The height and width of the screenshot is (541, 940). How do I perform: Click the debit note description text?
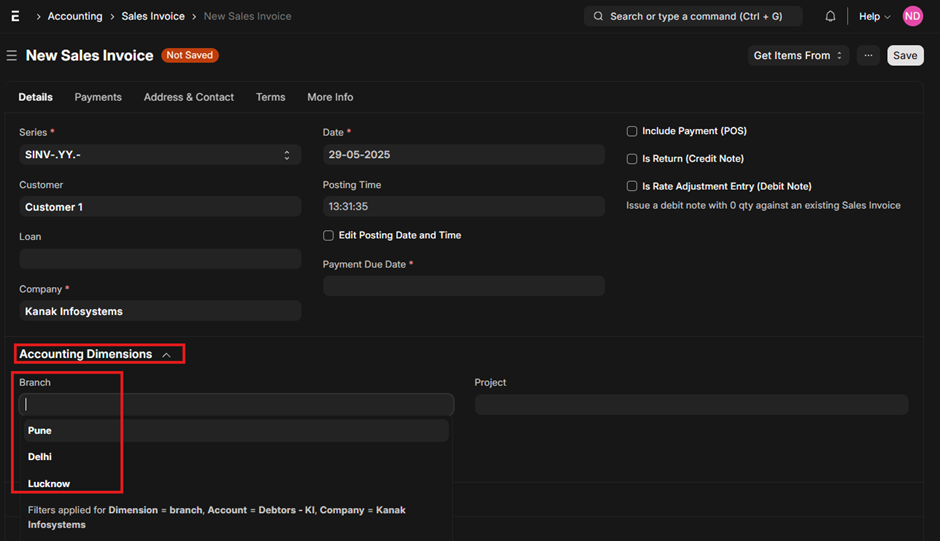[x=763, y=205]
